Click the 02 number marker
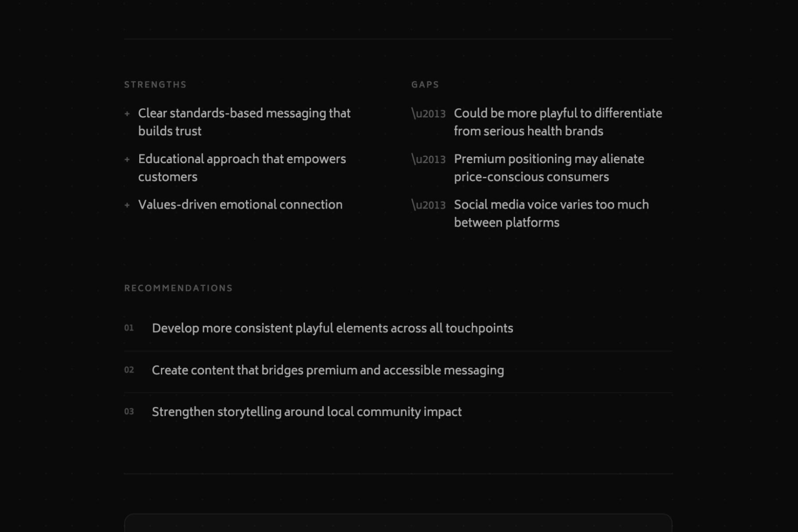Image resolution: width=798 pixels, height=532 pixels. point(129,370)
